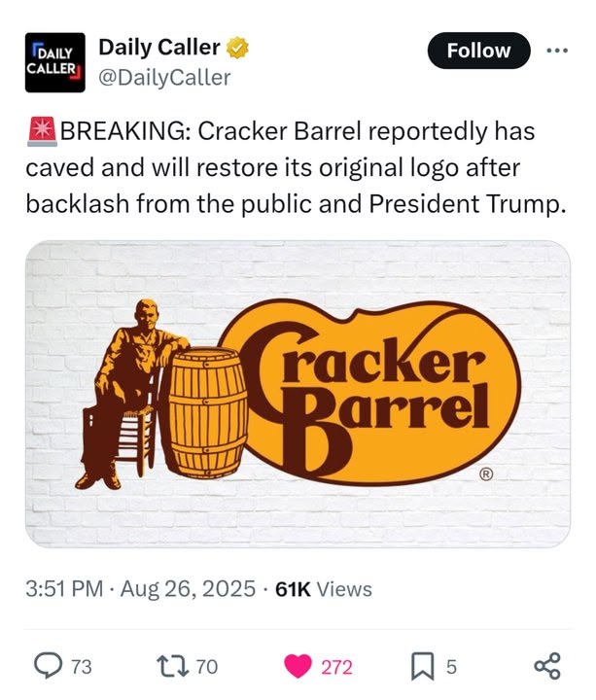Click the 3:51 PM Aug 26, 2025 timestamp

[x=141, y=589]
